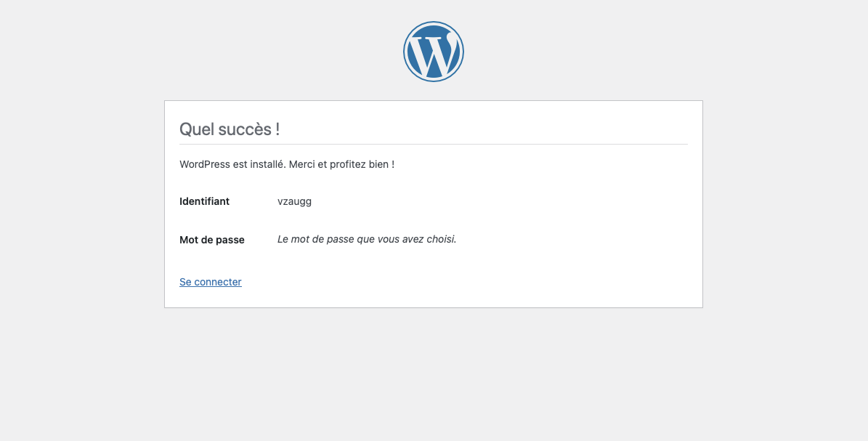Click the word "installé" in the message
This screenshot has width=868, height=441.
267,164
